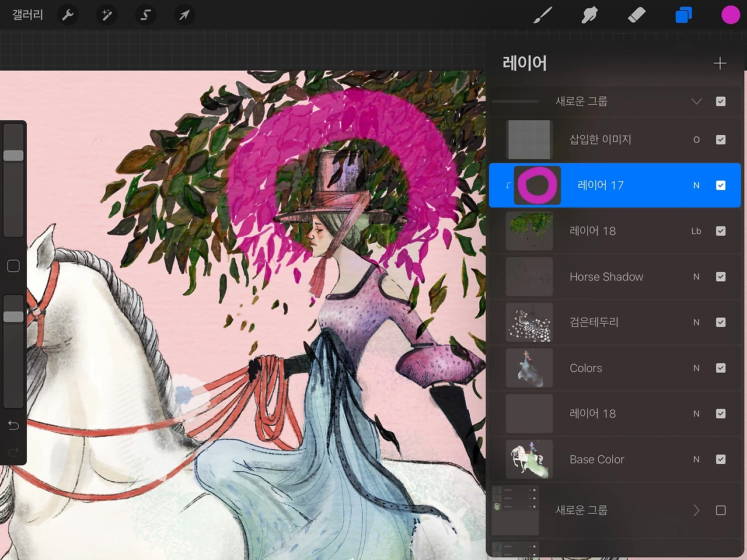
Task: Tap the empty 레이어 18 thumbnail above Base Color
Action: pos(529,414)
